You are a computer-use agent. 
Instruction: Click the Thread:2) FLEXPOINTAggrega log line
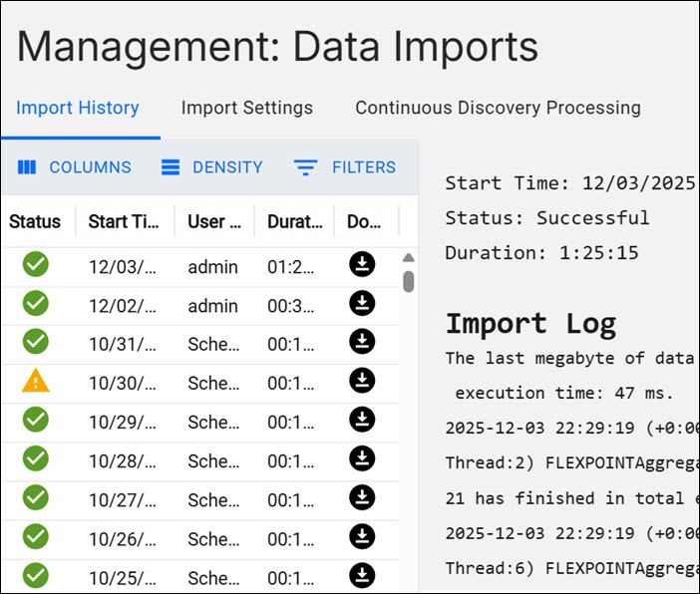[572, 462]
